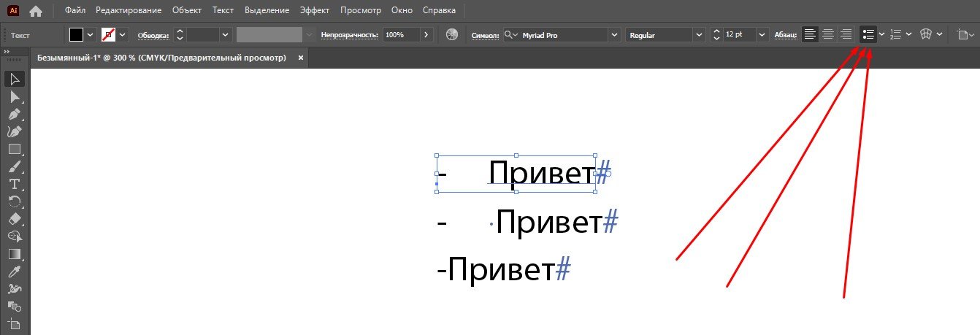
Task: Select the Rectangle tool
Action: click(14, 149)
